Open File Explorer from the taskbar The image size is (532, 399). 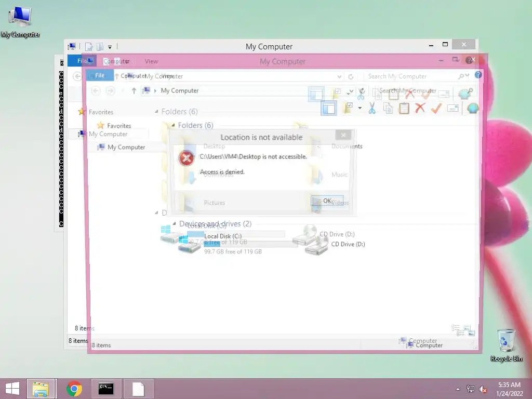coord(41,389)
